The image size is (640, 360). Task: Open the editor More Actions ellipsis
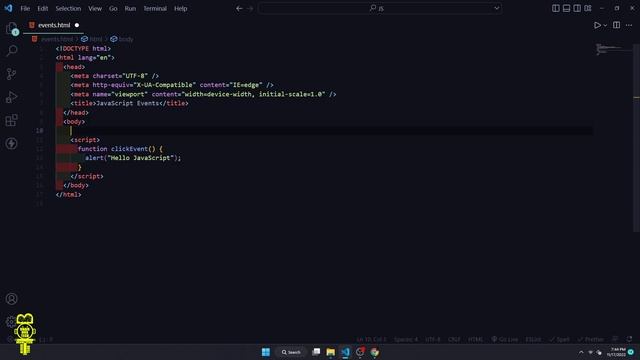coord(629,25)
